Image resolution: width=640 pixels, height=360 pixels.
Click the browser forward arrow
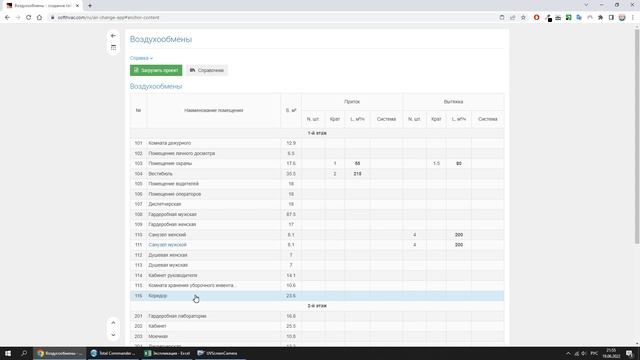pyautogui.click(x=18, y=18)
